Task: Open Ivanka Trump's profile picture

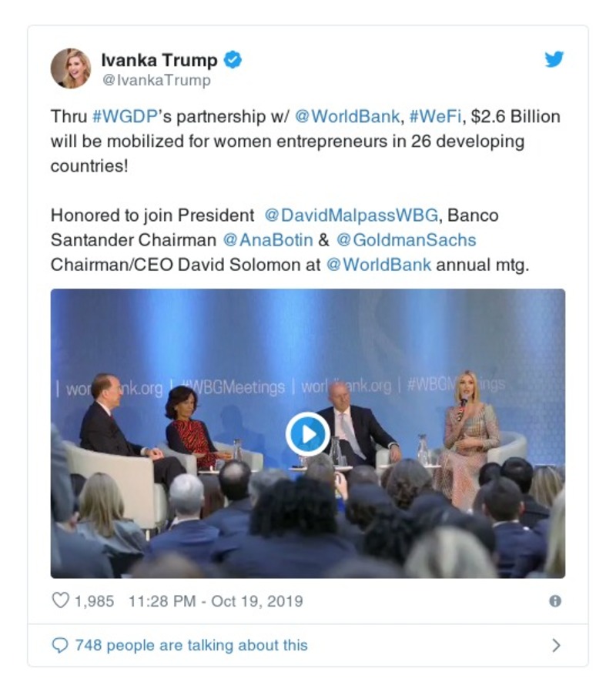Action: 71,69
